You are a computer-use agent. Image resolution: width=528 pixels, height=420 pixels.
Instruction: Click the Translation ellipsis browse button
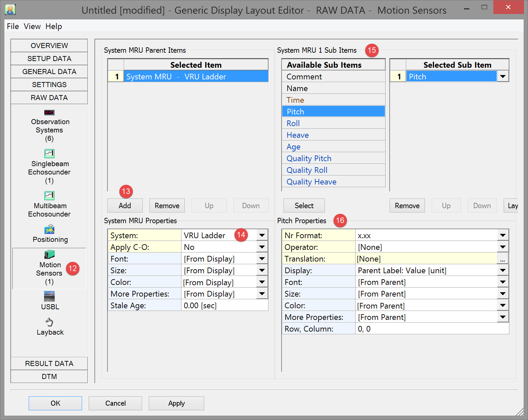(x=503, y=259)
